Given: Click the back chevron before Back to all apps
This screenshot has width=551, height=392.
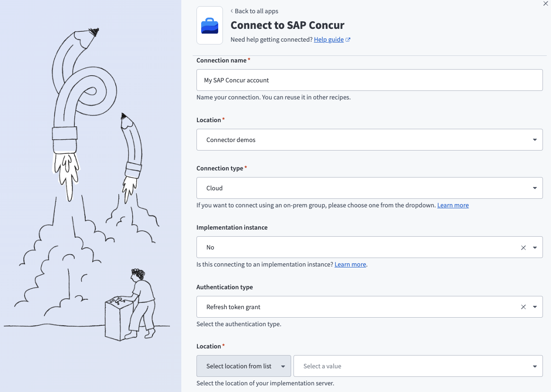Looking at the screenshot, I should click(x=231, y=11).
